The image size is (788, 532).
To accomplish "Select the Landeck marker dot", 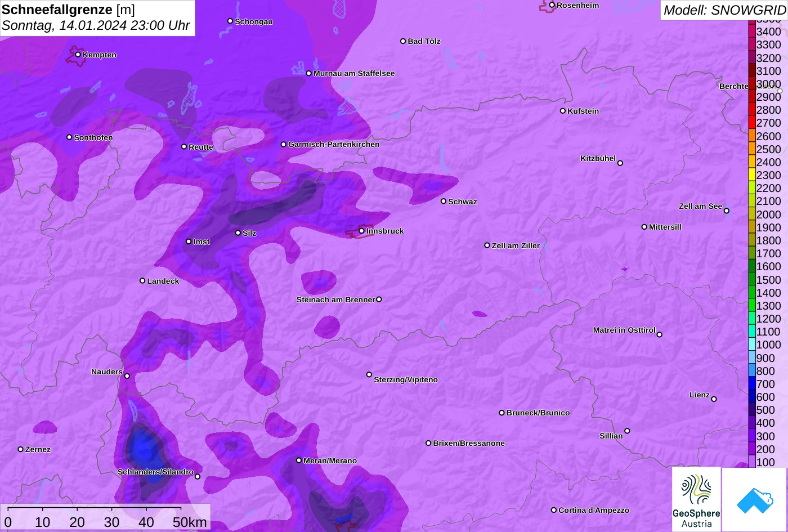I will 142,280.
